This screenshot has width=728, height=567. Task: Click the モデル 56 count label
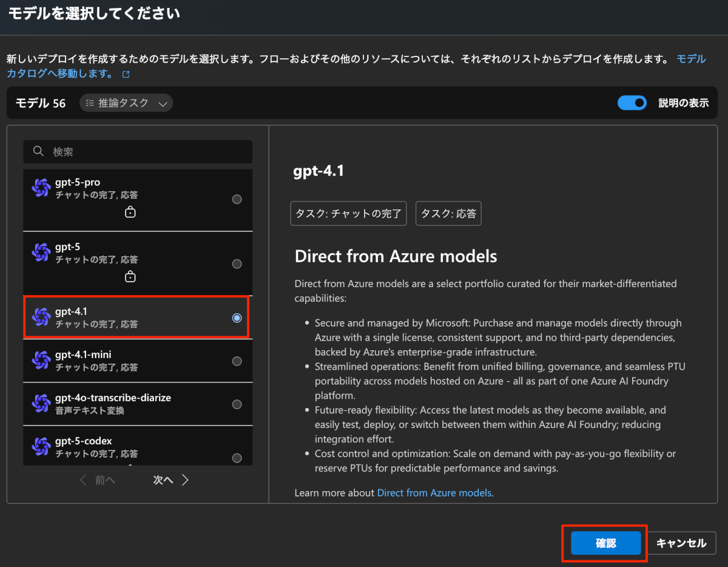[40, 103]
